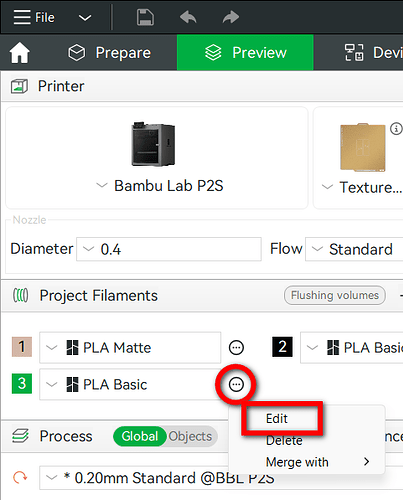Click the textured plate thumbnail
This screenshot has width=403, height=500.
point(363,147)
